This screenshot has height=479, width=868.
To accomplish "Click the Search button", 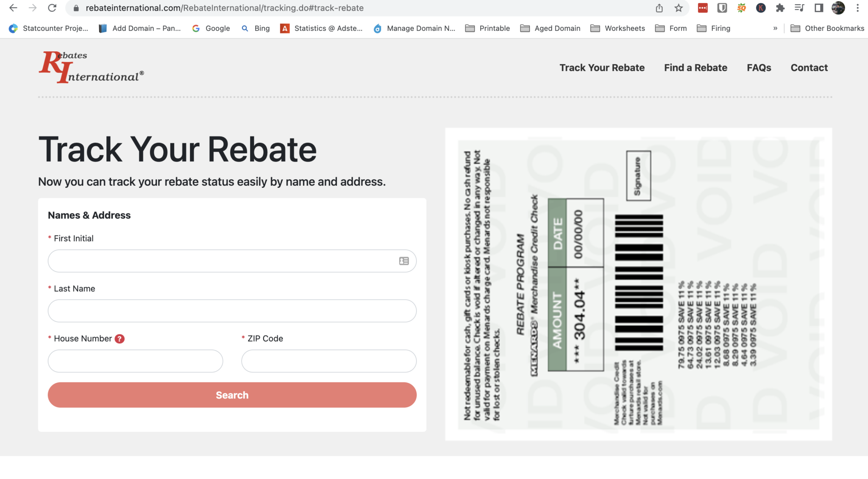I will pyautogui.click(x=232, y=395).
